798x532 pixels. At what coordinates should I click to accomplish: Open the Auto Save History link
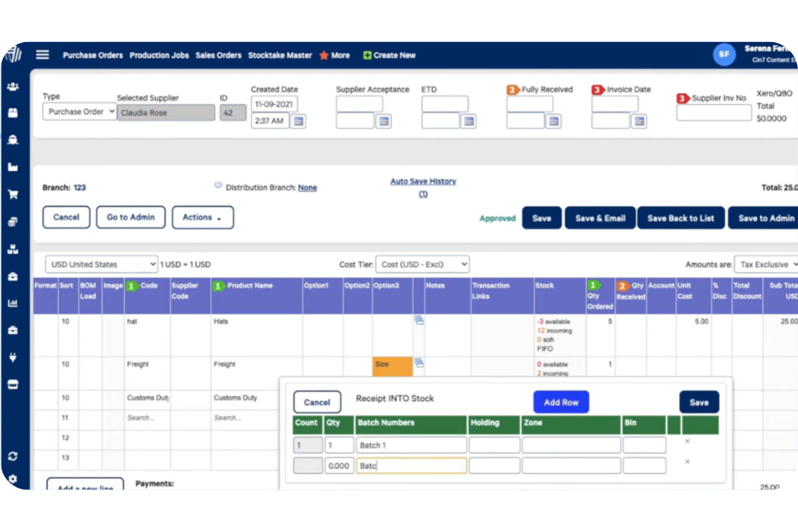click(423, 181)
